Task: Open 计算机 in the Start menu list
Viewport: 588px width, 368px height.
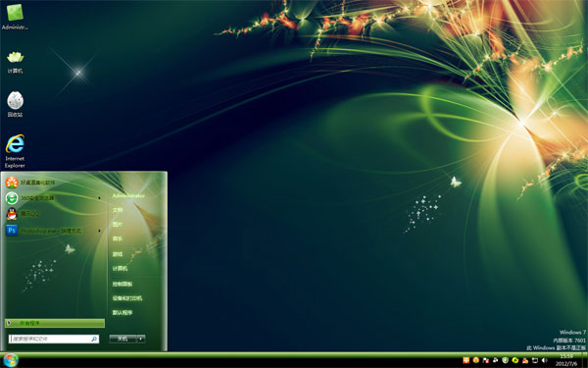Action: [x=120, y=269]
